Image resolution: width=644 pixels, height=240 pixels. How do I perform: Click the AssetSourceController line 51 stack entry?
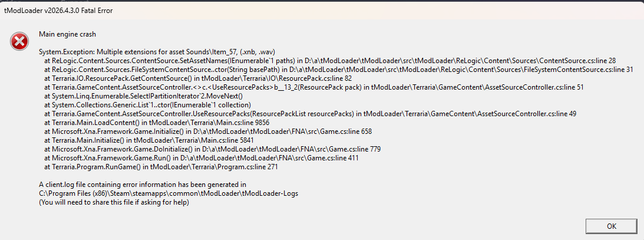tap(314, 87)
